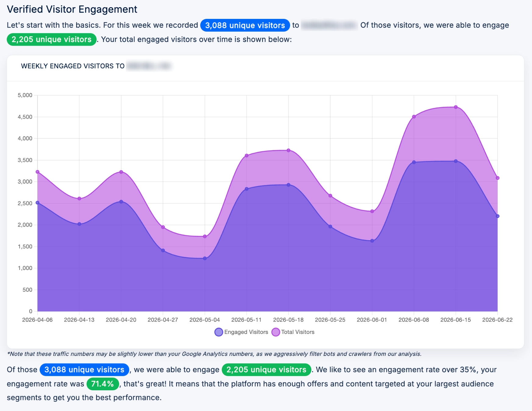Select the Total Visitors point for 2026-04-06
Viewport: 532px width, 411px height.
(x=37, y=172)
